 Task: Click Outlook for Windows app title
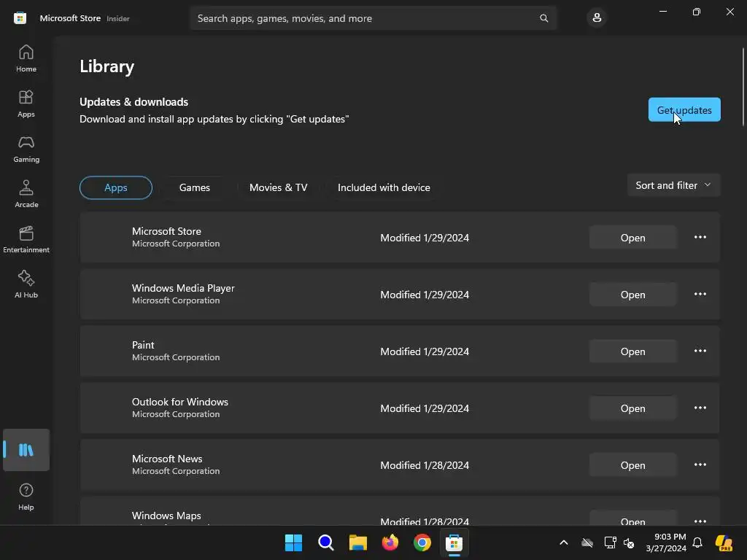click(x=180, y=402)
